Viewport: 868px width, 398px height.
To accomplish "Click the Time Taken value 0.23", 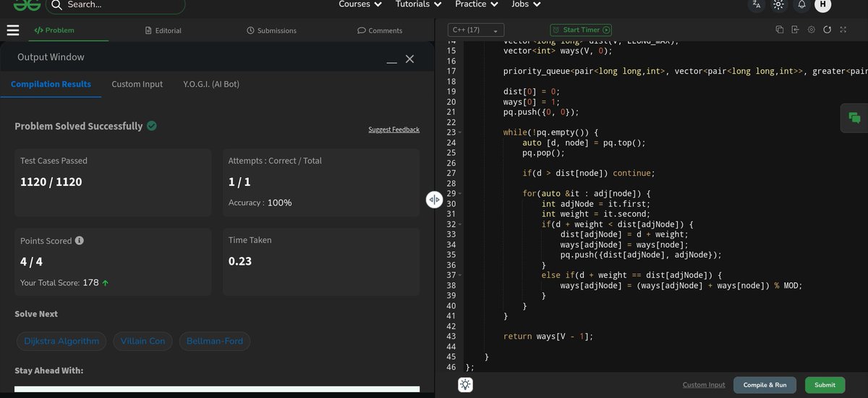I will [x=240, y=261].
